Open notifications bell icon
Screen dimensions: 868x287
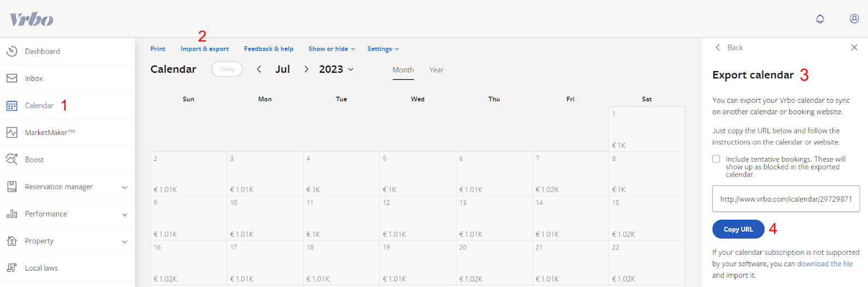820,19
